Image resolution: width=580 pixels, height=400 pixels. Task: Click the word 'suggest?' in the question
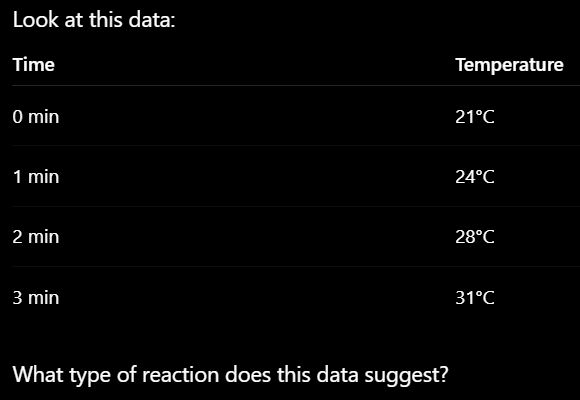pos(406,376)
